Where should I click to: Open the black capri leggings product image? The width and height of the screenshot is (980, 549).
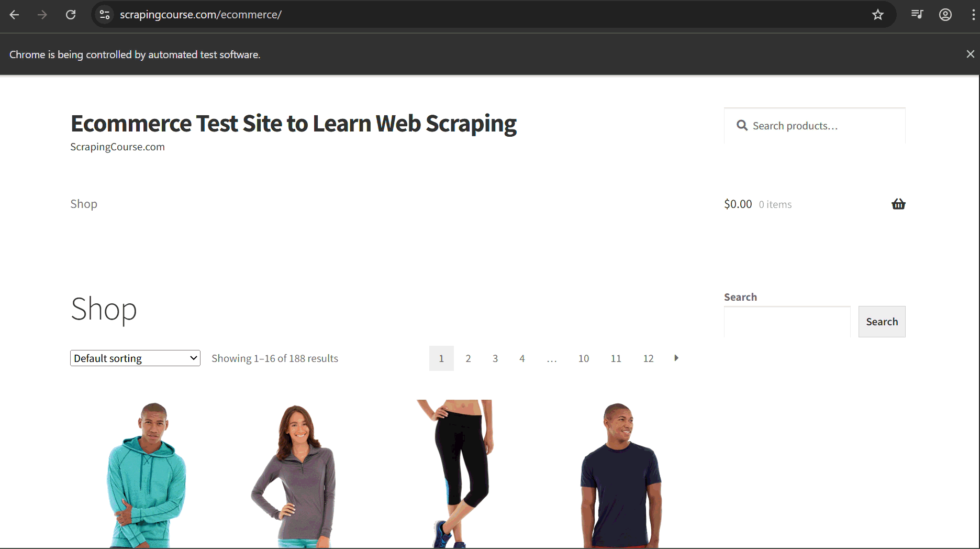[454, 474]
